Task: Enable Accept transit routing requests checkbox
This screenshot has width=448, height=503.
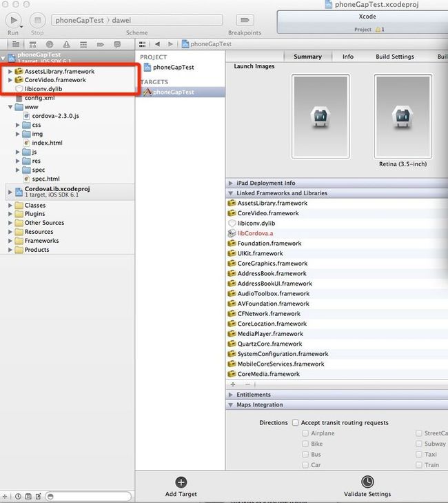Action: click(295, 422)
